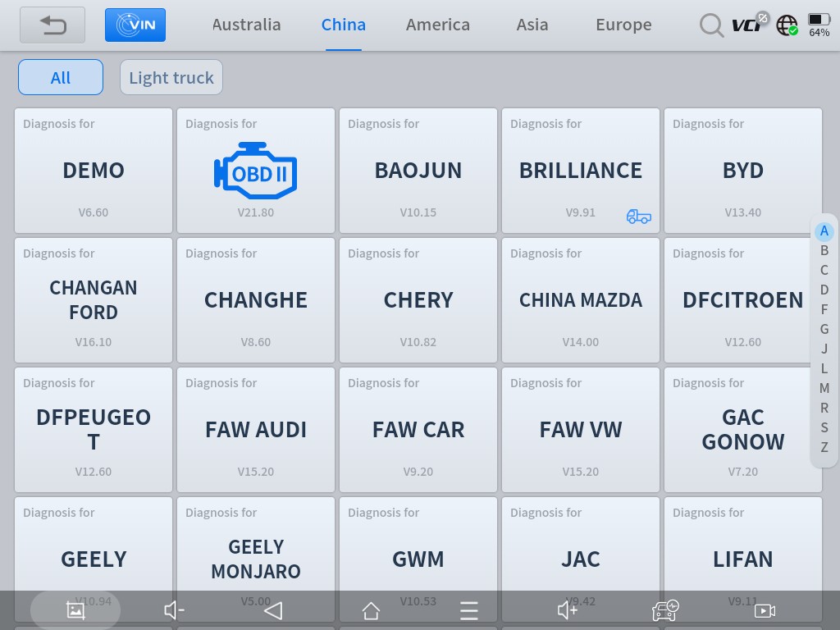Switch to the Australia tab

[x=246, y=25]
